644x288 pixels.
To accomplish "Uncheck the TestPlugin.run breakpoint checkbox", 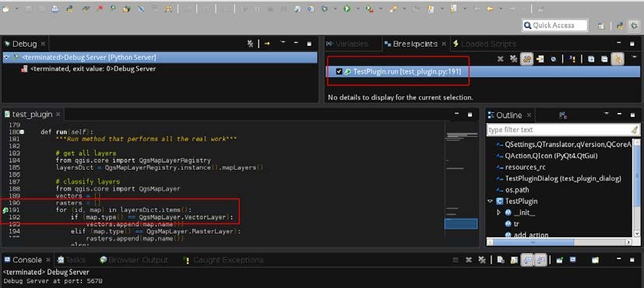I will pyautogui.click(x=339, y=72).
